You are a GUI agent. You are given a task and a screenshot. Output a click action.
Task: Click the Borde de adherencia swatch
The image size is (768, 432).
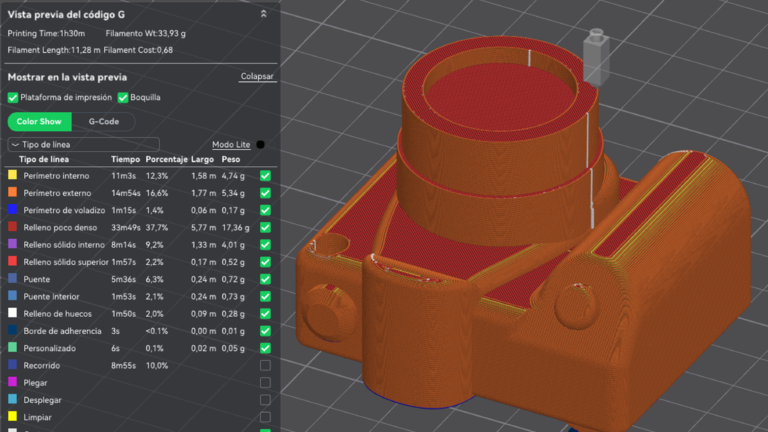click(13, 330)
